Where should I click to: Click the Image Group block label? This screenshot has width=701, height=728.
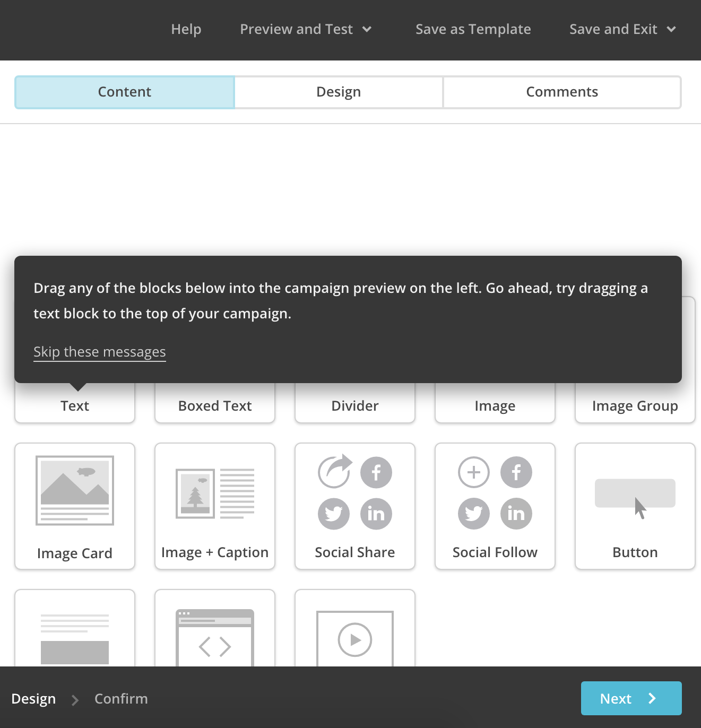(635, 406)
